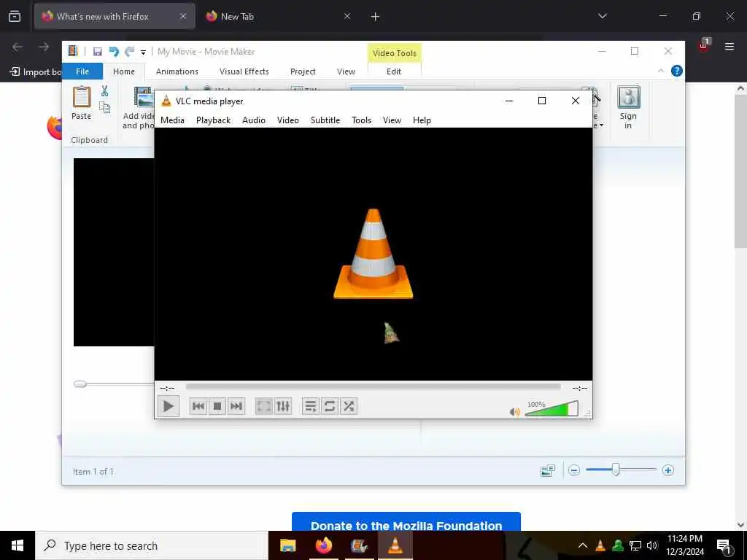
Task: Click the VLC cone logo in title bar
Action: (166, 101)
